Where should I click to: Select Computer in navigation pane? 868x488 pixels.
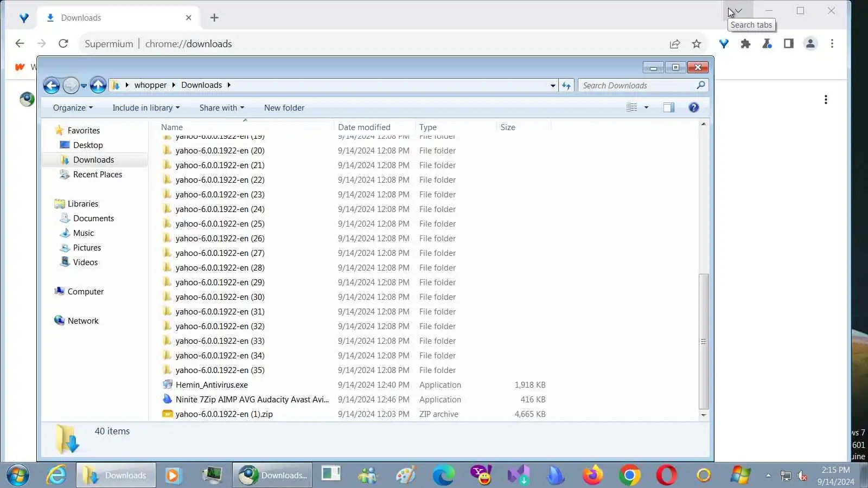click(85, 291)
